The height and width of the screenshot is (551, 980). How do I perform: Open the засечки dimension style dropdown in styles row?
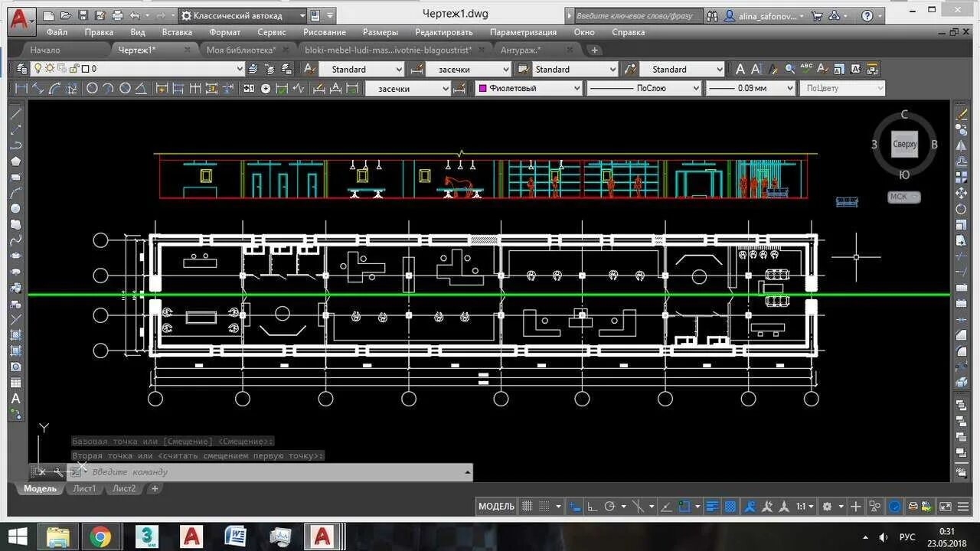[x=505, y=69]
